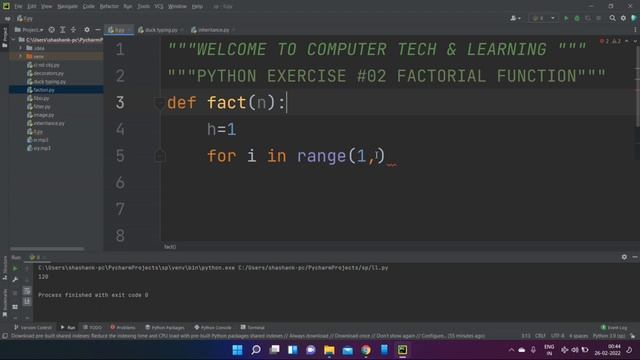Open Windows taskbar search
This screenshot has width=640, height=360.
point(256,350)
